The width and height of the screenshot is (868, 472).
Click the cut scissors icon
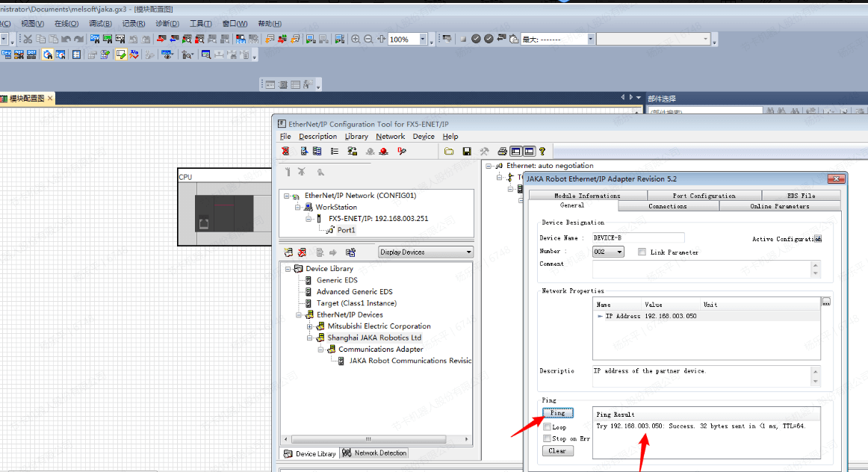coord(28,39)
